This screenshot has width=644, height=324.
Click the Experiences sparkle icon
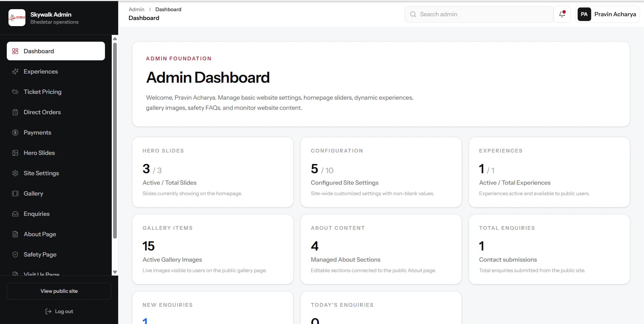coord(15,72)
